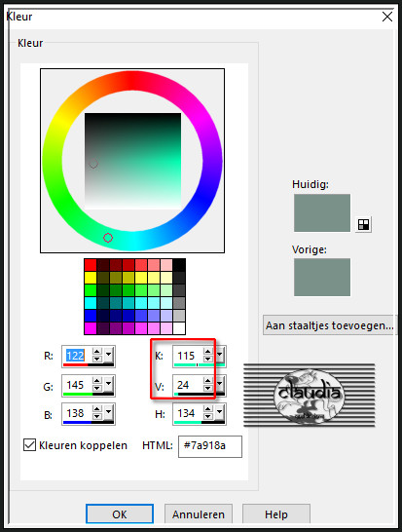This screenshot has width=402, height=532.
Task: Decrease the H value with the down arrow
Action: pyautogui.click(x=208, y=416)
